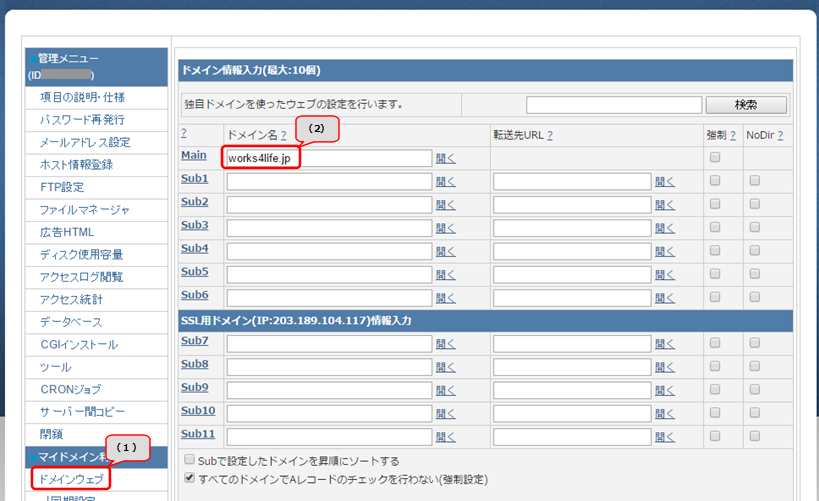The height and width of the screenshot is (501, 819).
Task: Click help ? next to NoDir
Action: [780, 135]
